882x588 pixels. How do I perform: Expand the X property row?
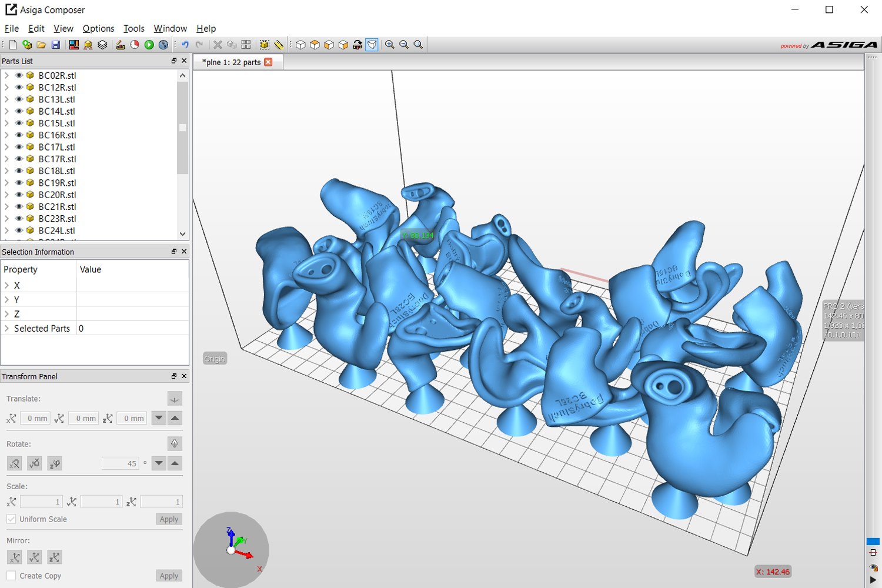tap(6, 285)
